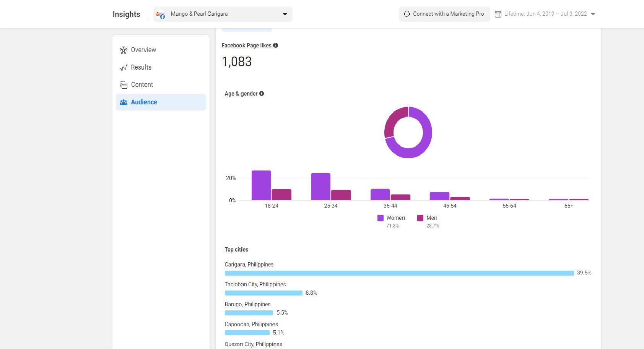The width and height of the screenshot is (644, 349).
Task: Click the Men bar for ages 25-34
Action: tap(341, 195)
